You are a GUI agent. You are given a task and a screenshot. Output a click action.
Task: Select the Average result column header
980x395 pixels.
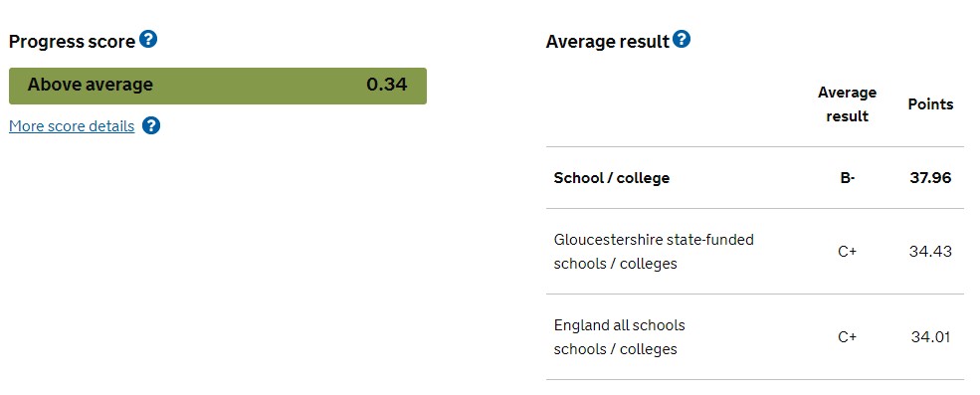[847, 104]
